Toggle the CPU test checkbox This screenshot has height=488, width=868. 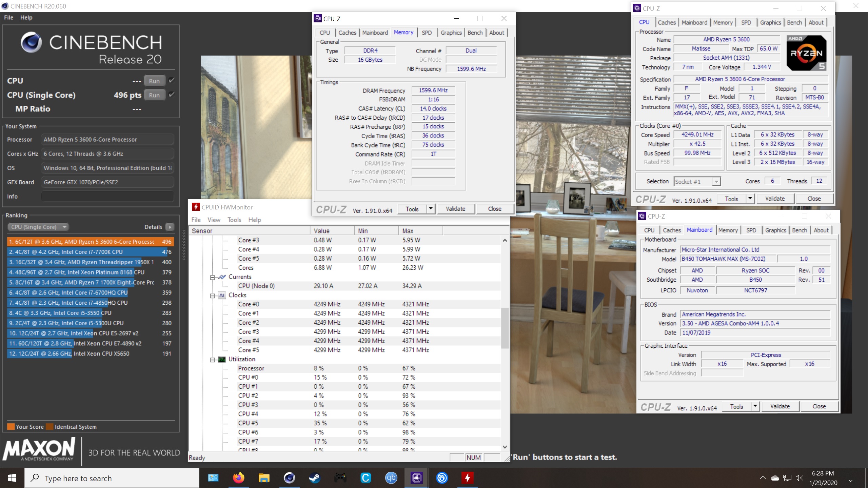172,80
